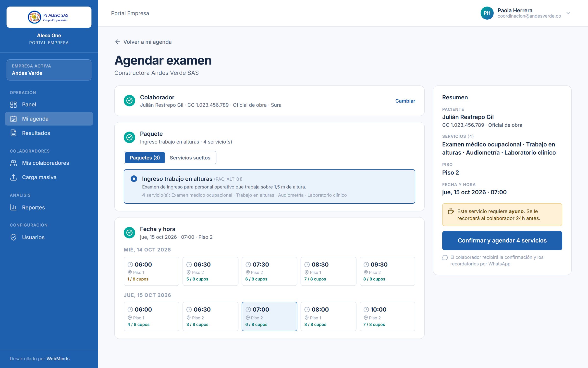Open Reportes in the sidebar
Image resolution: width=588 pixels, height=368 pixels.
(49, 207)
